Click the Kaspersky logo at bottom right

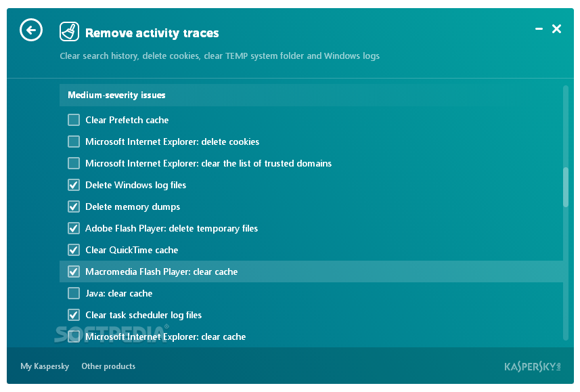point(532,366)
